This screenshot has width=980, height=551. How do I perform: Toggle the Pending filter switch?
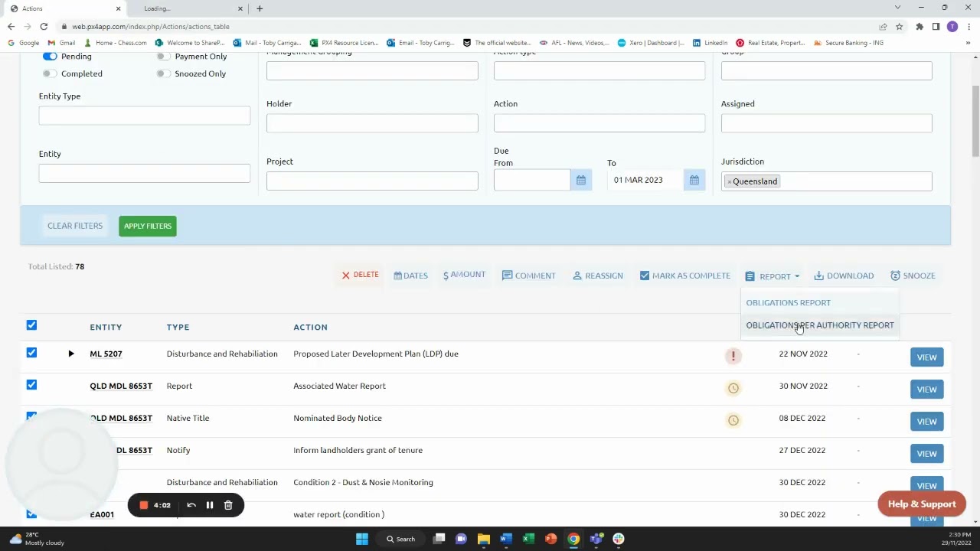50,57
